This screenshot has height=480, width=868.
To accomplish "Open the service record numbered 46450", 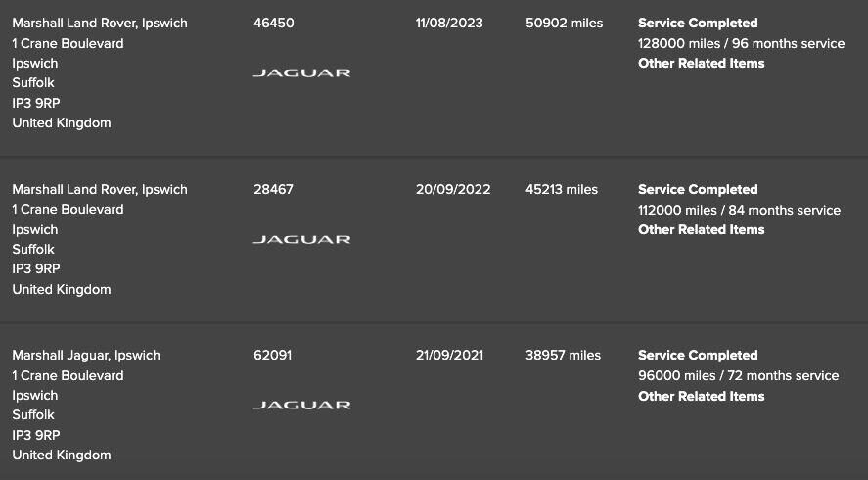I will [x=273, y=23].
